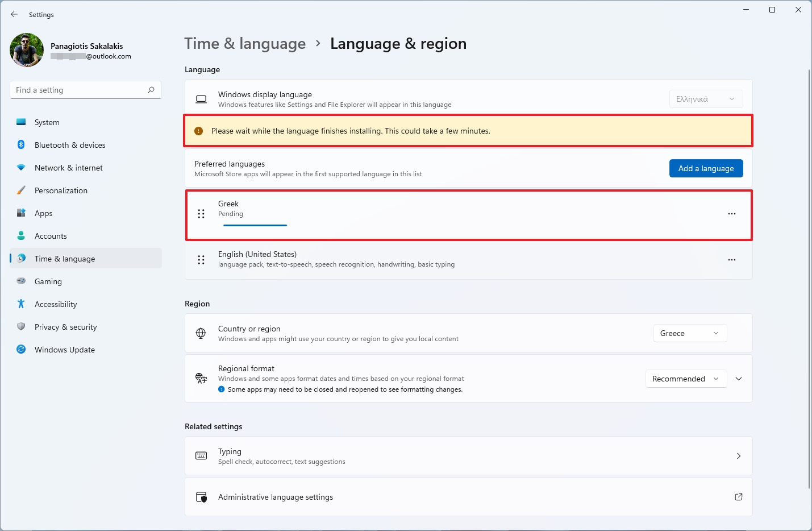
Task: Open Country or region Greece dropdown
Action: [x=690, y=334]
